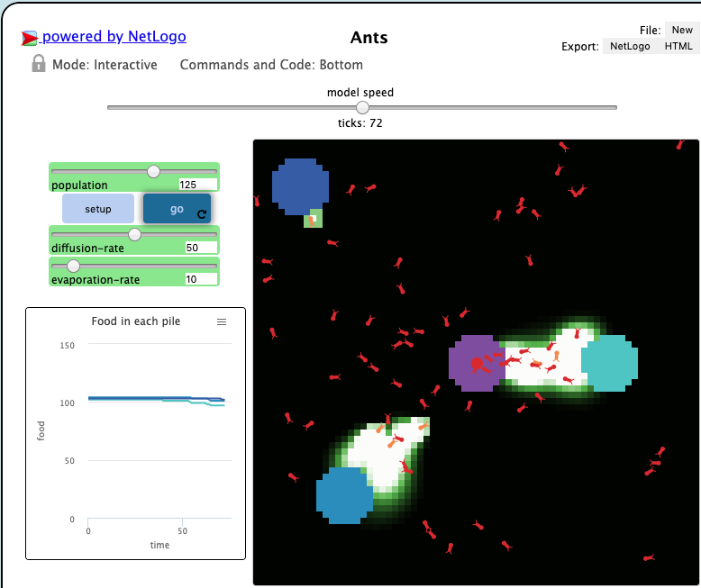Click the diffusion-rate value field
This screenshot has height=588, width=701.
click(200, 248)
